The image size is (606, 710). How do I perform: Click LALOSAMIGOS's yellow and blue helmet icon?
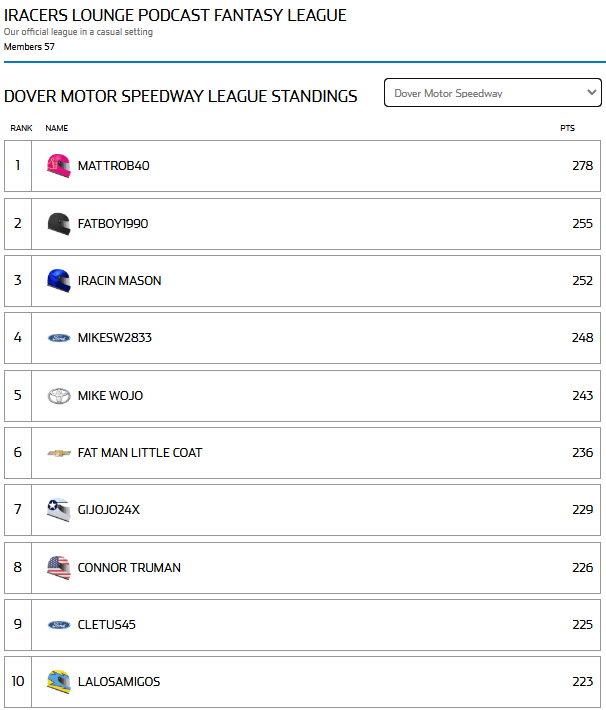(59, 682)
